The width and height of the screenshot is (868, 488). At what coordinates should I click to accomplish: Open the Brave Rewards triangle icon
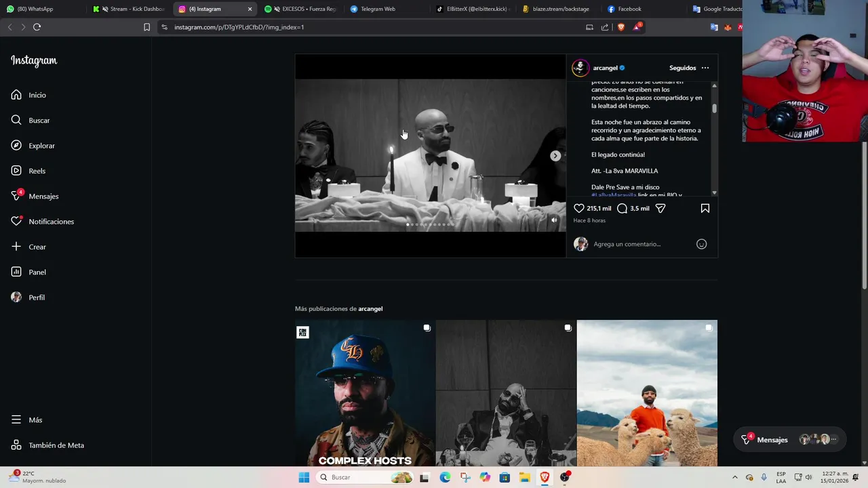pyautogui.click(x=637, y=27)
